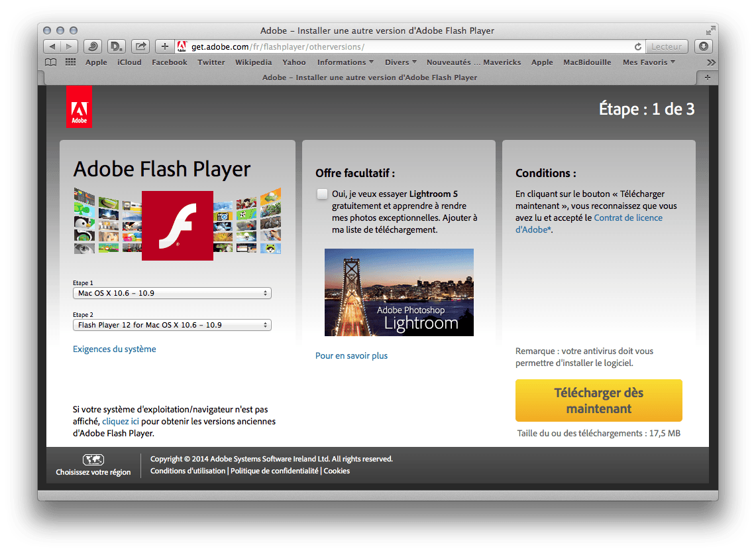Click the antivirus Remarque note
Screen dimensions: 756x553
coord(584,357)
